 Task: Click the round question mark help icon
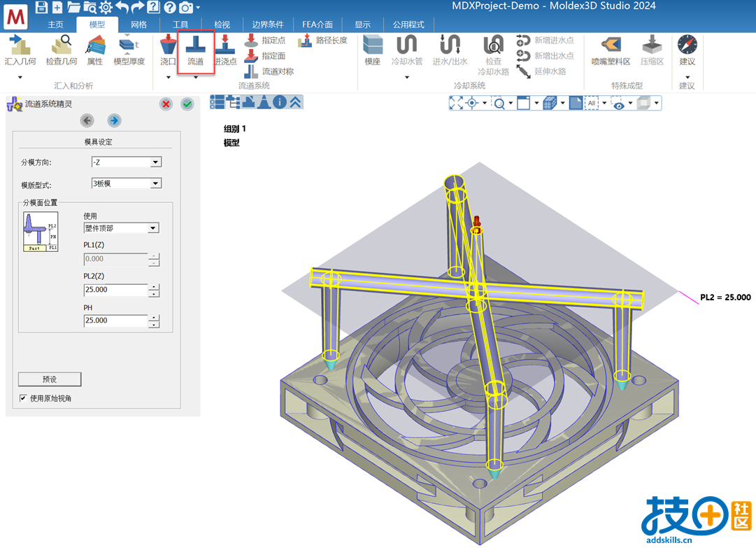[x=170, y=7]
